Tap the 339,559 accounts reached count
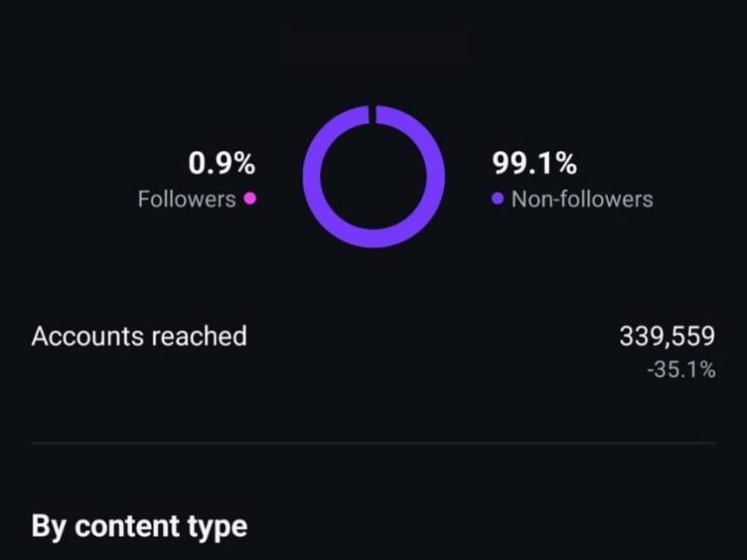This screenshot has height=560, width=747. [667, 336]
